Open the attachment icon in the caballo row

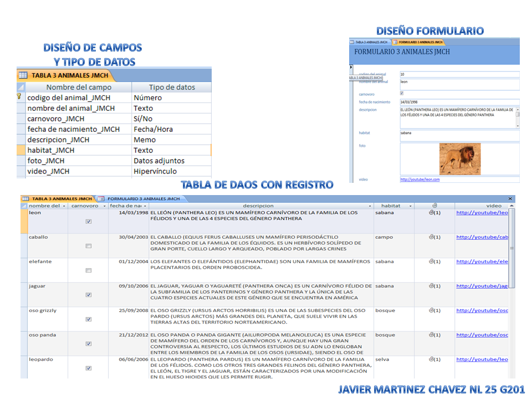coord(431,237)
